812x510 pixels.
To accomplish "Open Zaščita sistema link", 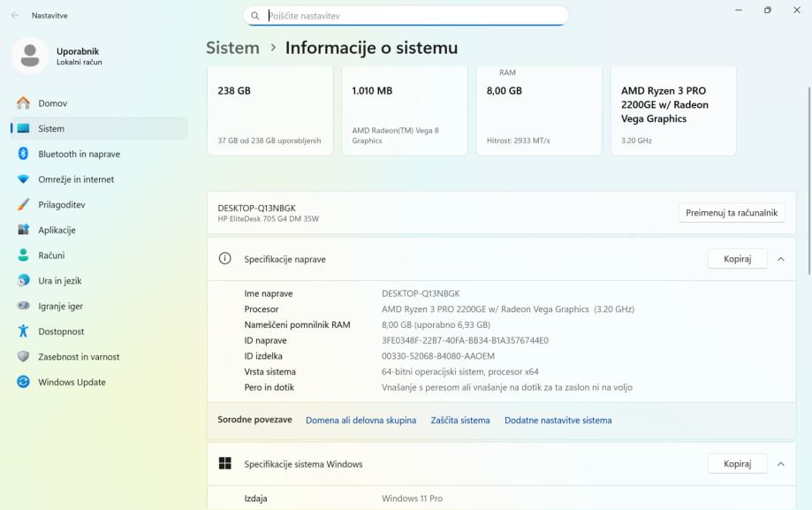I will (x=460, y=421).
